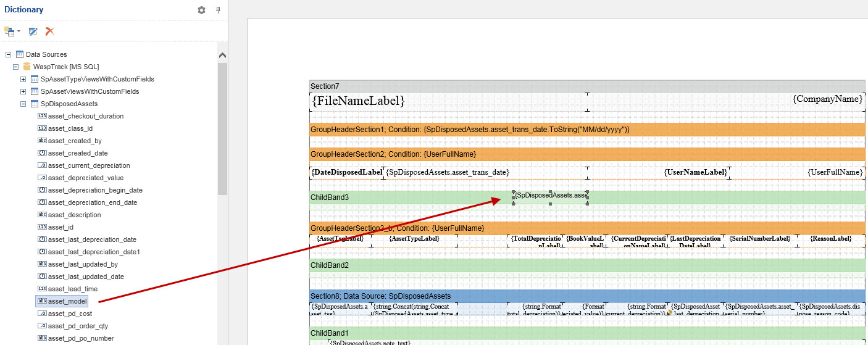
Task: Select the asset_model field
Action: [x=67, y=301]
